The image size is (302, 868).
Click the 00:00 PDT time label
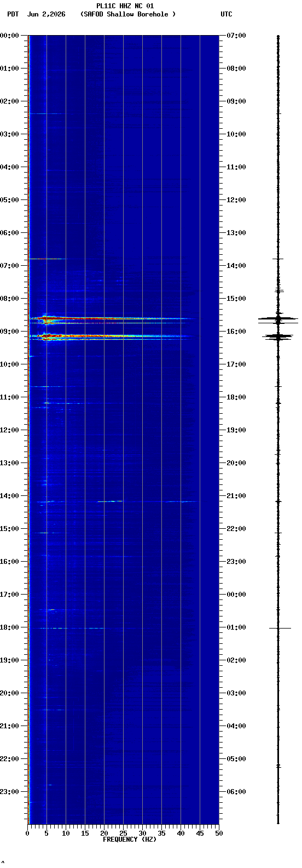point(9,36)
